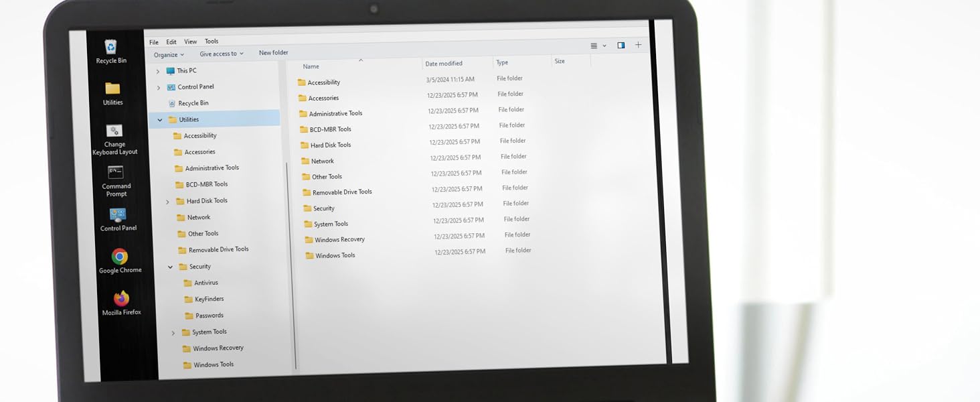This screenshot has height=402, width=980.
Task: Expand the Control Panel tree node
Action: (159, 88)
